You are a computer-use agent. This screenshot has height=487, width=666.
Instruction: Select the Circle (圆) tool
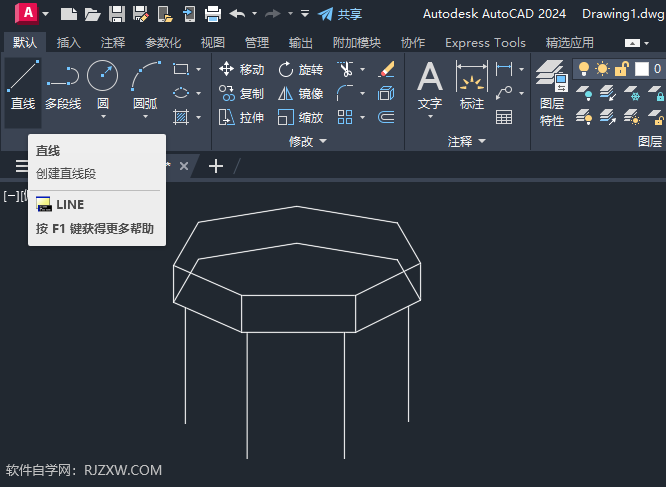[x=102, y=84]
